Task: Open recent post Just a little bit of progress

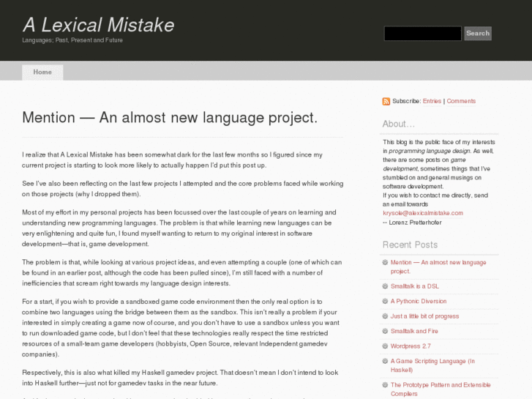Action: pos(424,316)
